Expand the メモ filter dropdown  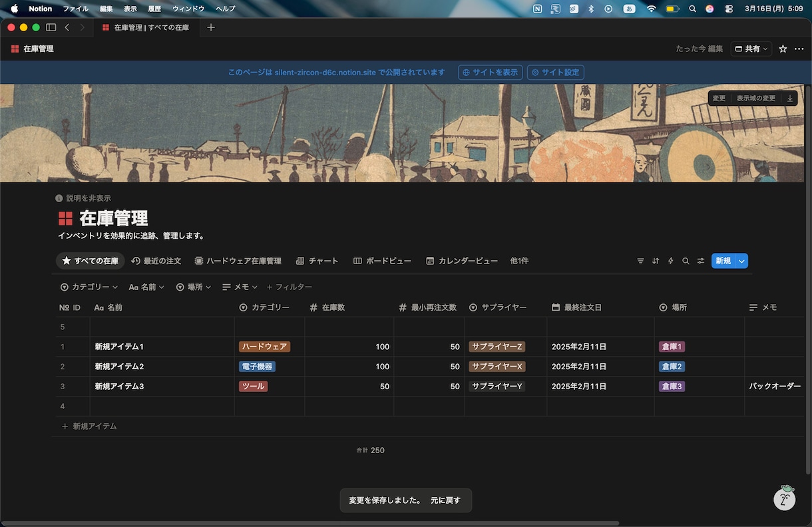coord(240,287)
